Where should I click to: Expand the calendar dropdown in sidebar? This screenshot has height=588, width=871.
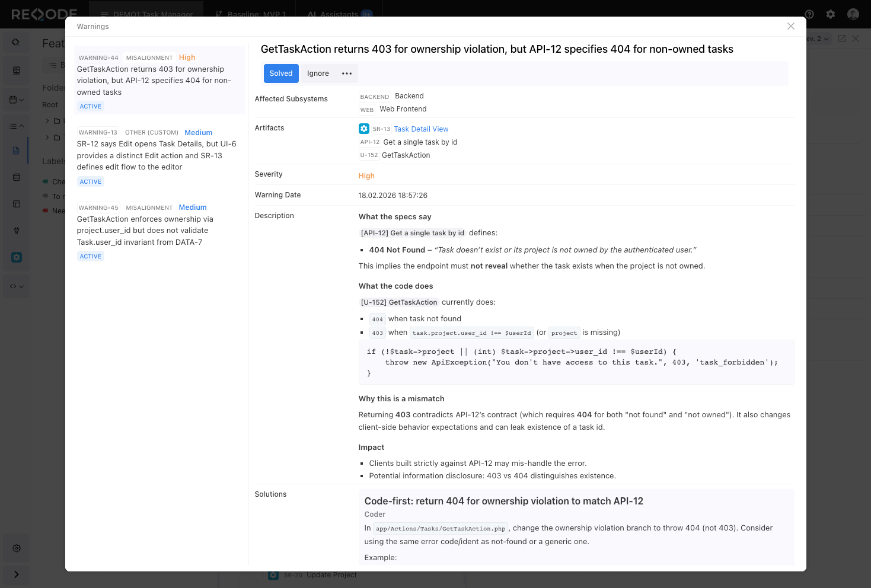coord(17,100)
